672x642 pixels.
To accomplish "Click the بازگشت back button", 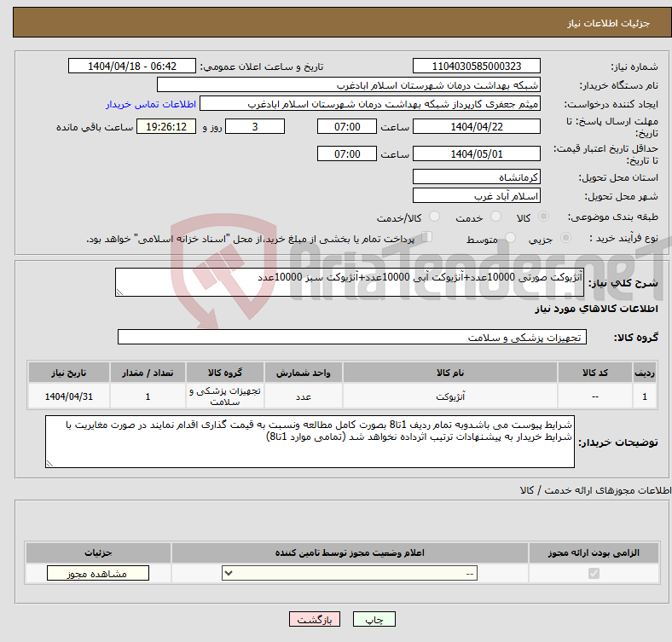I will pos(315,619).
